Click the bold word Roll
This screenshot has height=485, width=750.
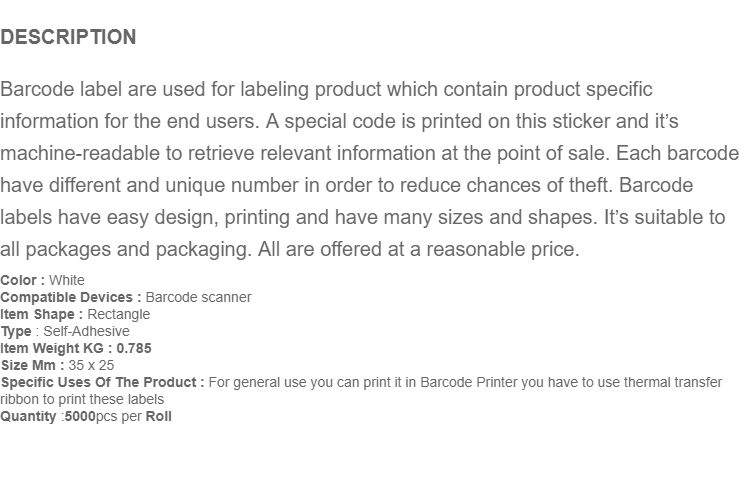[x=159, y=417]
